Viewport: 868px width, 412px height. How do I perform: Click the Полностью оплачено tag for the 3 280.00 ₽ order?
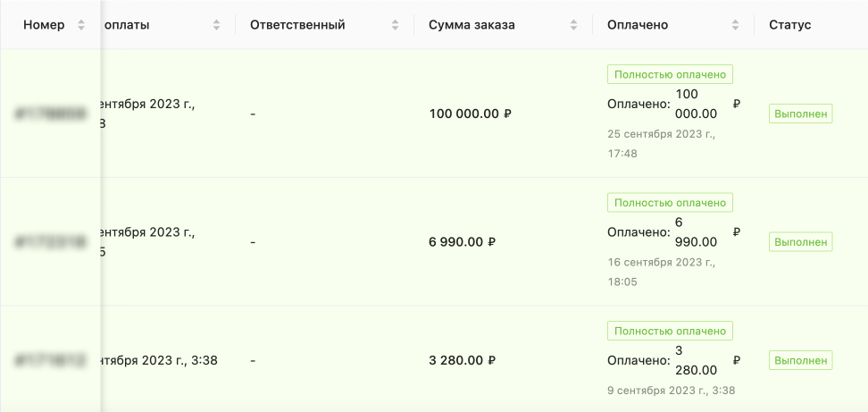click(x=670, y=331)
